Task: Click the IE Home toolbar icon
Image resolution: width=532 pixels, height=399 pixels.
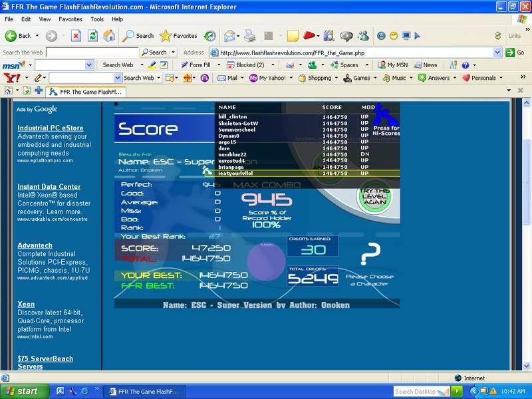Action: 109,35
